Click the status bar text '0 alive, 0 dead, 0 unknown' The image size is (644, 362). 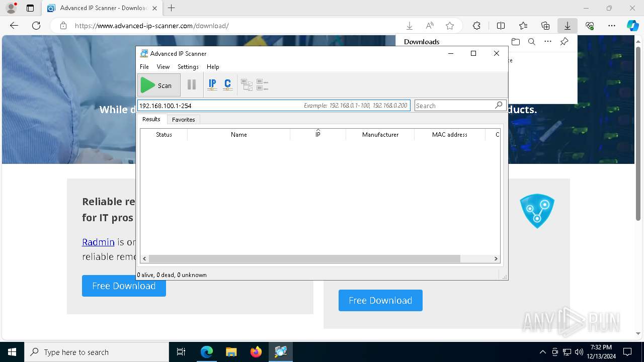pos(172,275)
